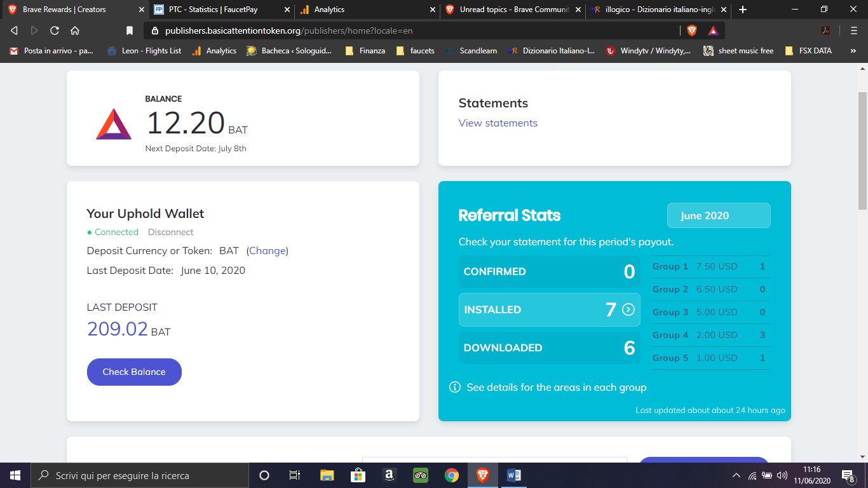This screenshot has width=868, height=488.
Task: Click the info icon beside See details
Action: point(455,387)
